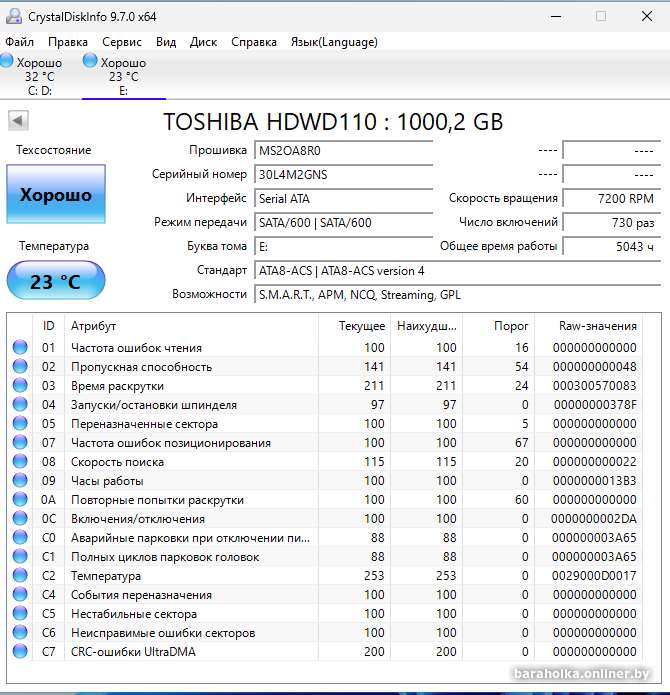
Task: Click status icon for attribute 04
Action: (20, 404)
